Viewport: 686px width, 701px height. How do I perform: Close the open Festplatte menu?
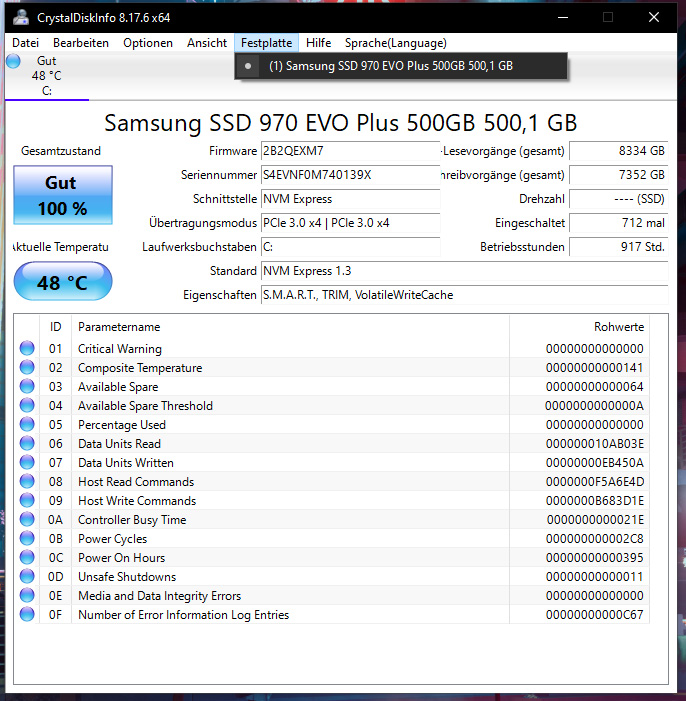click(x=267, y=43)
